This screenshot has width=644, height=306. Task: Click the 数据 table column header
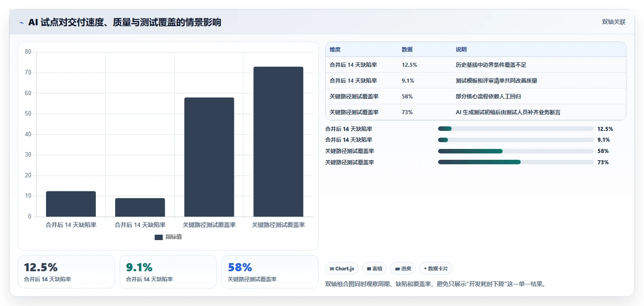click(407, 50)
